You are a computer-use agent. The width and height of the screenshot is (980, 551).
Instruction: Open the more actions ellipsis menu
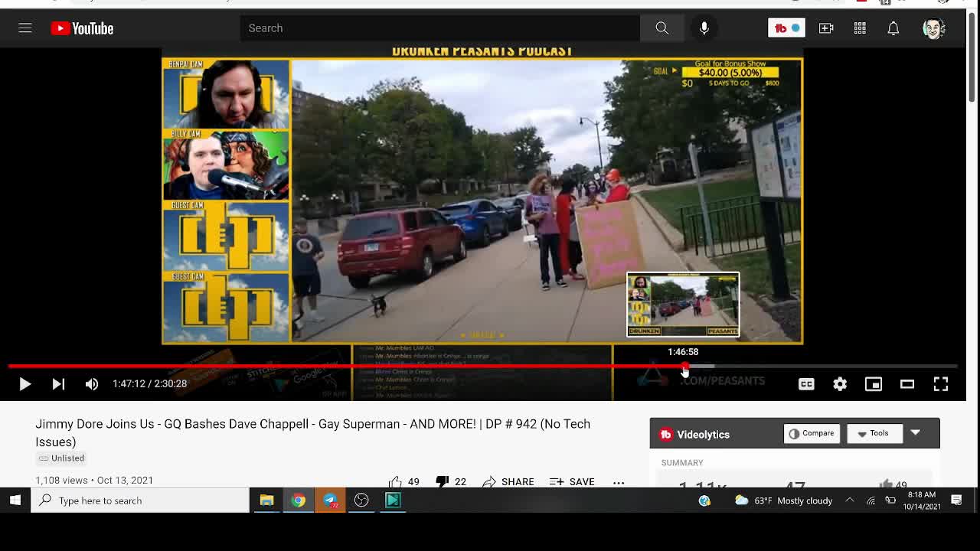click(x=619, y=482)
